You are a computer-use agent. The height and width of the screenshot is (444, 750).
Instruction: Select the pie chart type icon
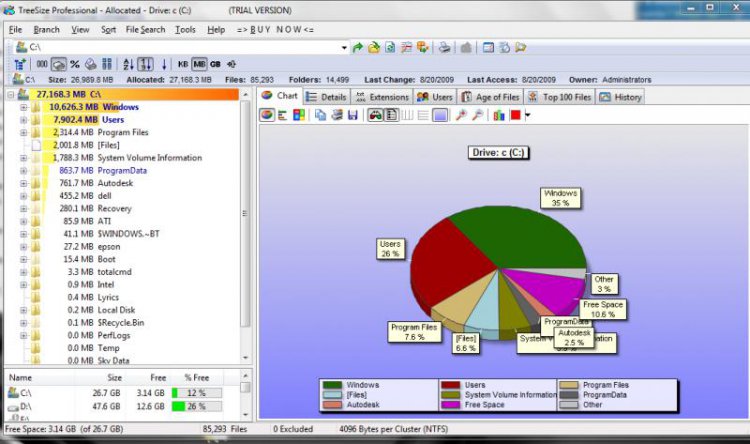point(267,115)
